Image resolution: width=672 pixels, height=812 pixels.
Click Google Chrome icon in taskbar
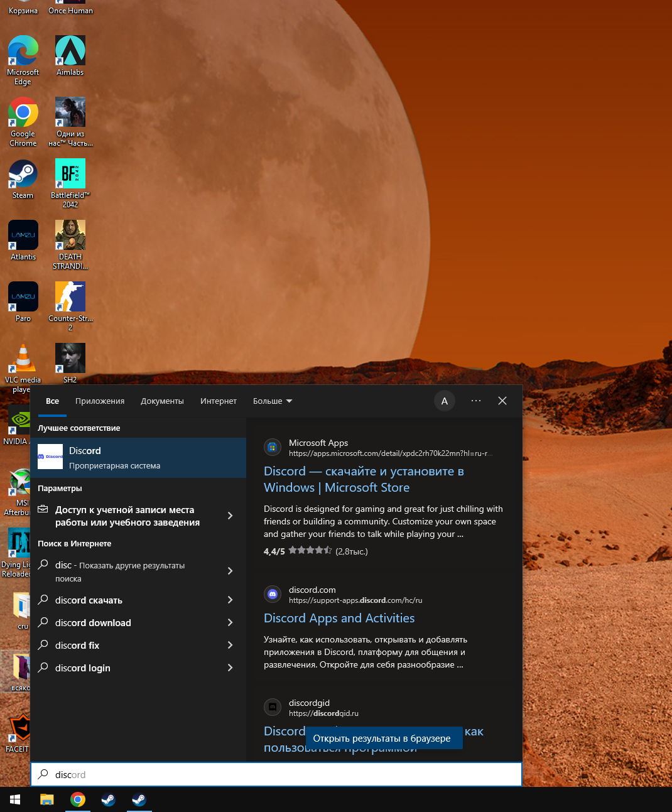point(78,799)
